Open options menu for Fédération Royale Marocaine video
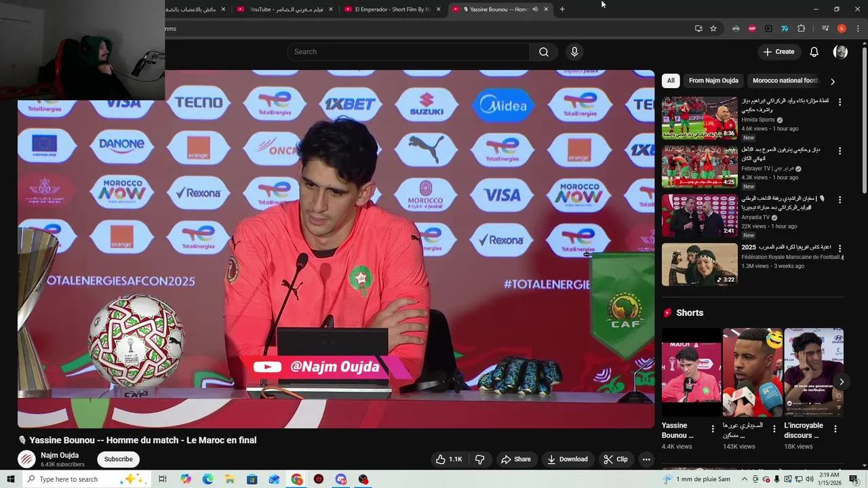The width and height of the screenshot is (868, 488). [x=840, y=249]
